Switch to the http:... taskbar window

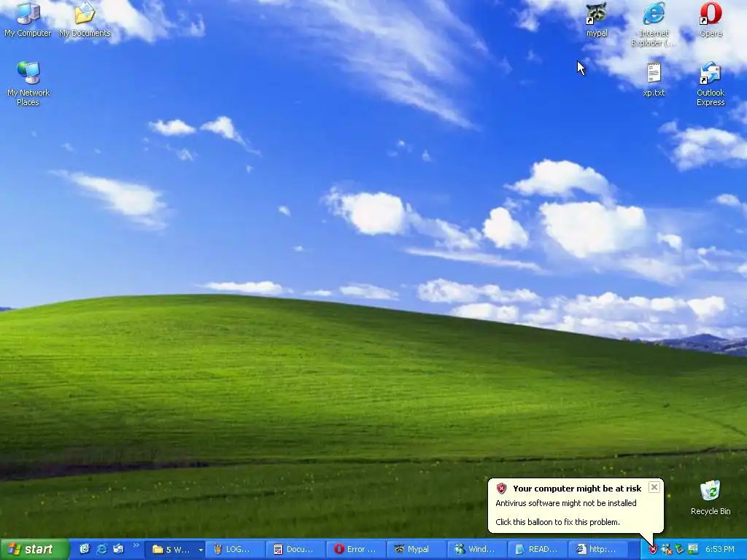[598, 550]
